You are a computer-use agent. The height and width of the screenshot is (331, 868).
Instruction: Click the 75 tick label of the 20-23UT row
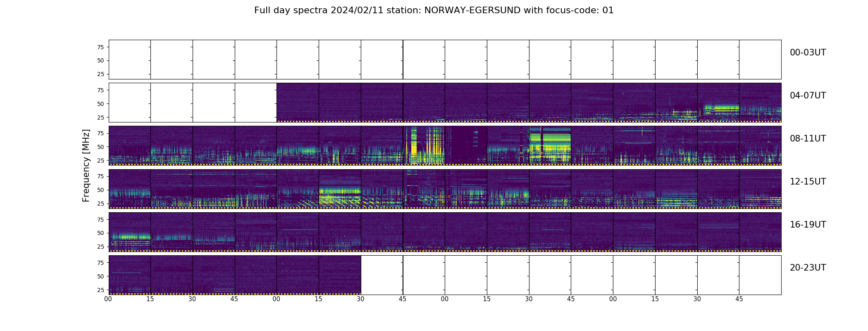pyautogui.click(x=100, y=263)
